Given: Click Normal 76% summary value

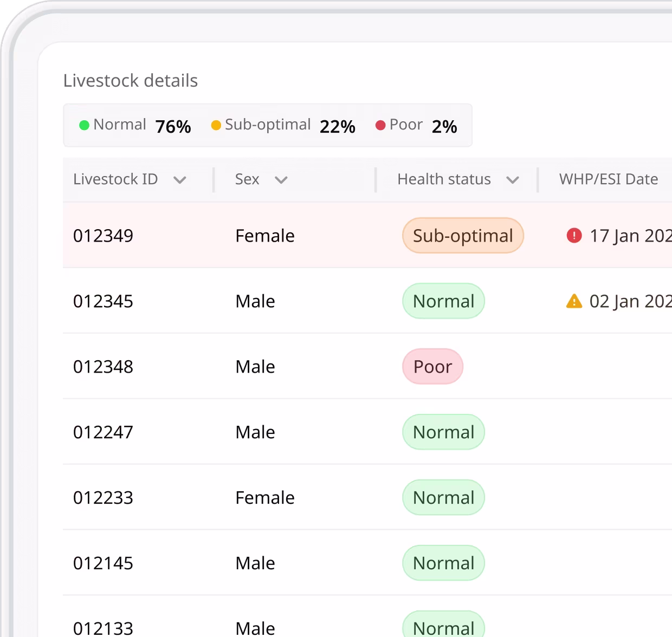Looking at the screenshot, I should point(173,127).
